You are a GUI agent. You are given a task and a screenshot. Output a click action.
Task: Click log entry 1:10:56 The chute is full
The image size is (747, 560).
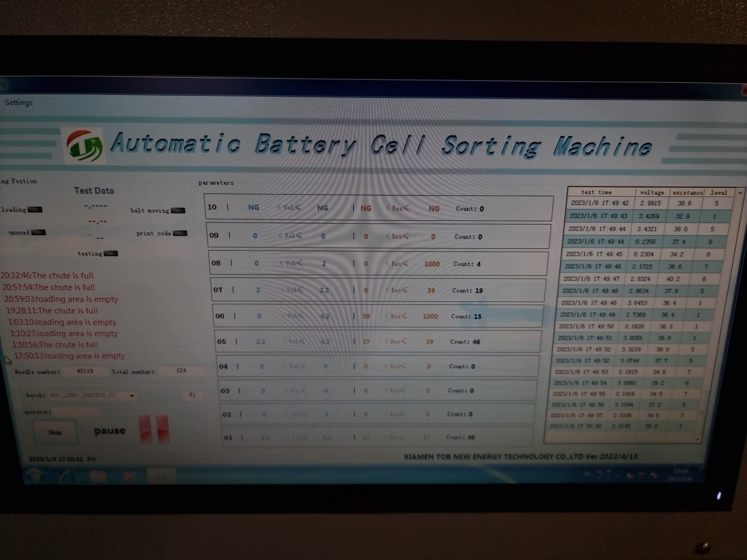(x=55, y=345)
